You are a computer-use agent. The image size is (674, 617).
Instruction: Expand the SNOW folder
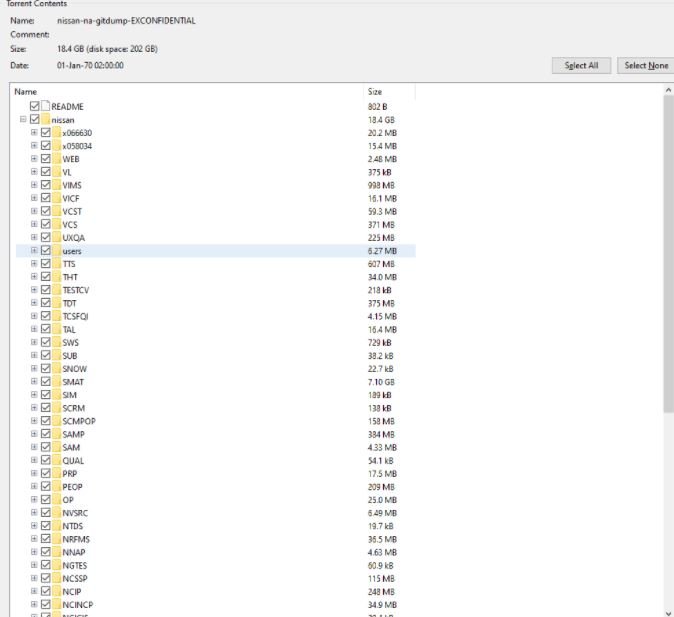(34, 368)
